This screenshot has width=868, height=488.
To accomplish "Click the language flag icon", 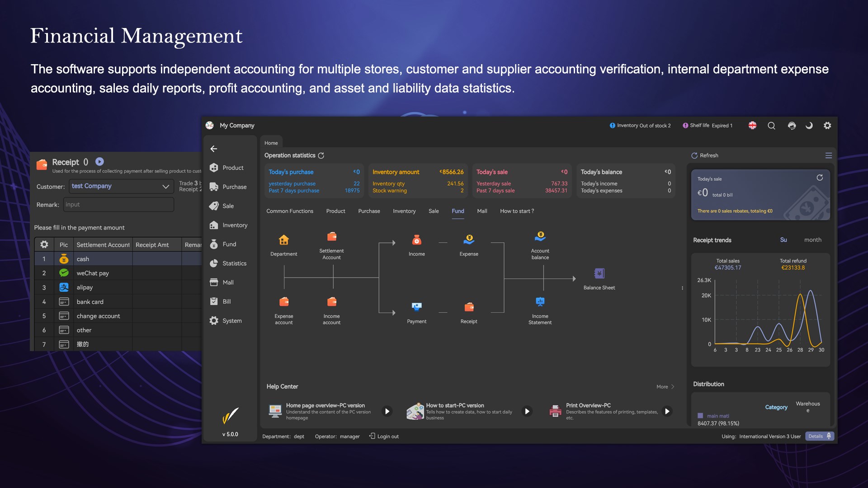I will click(752, 126).
